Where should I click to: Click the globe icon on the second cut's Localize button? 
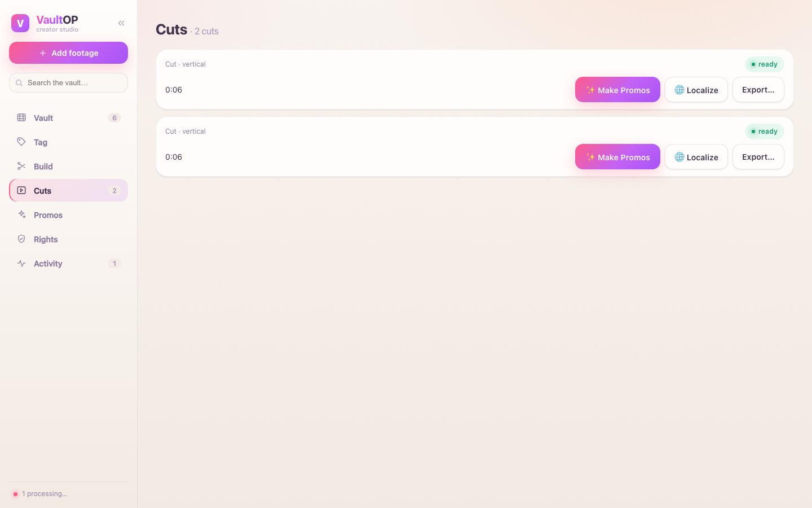tap(679, 157)
